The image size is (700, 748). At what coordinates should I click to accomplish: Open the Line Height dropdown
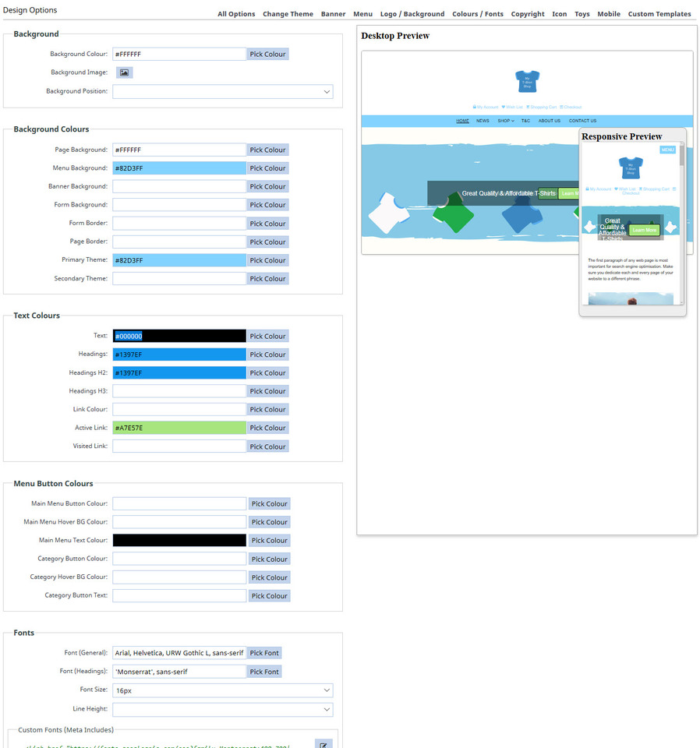point(222,709)
